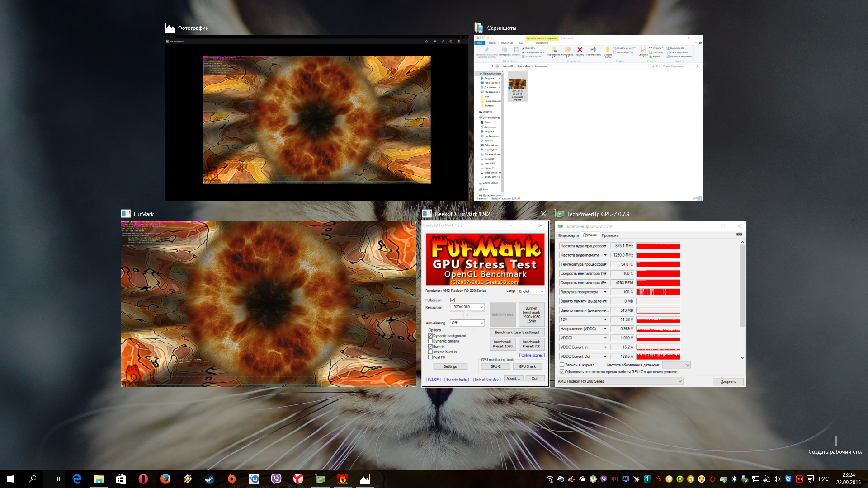Open Firefox from the taskbar

[165, 479]
